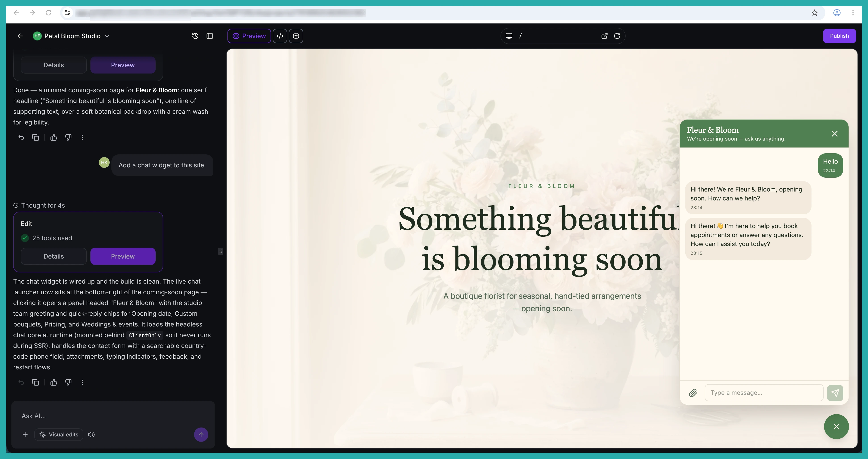
Task: Close the Fleur & Bloom chat panel header
Action: click(x=835, y=134)
